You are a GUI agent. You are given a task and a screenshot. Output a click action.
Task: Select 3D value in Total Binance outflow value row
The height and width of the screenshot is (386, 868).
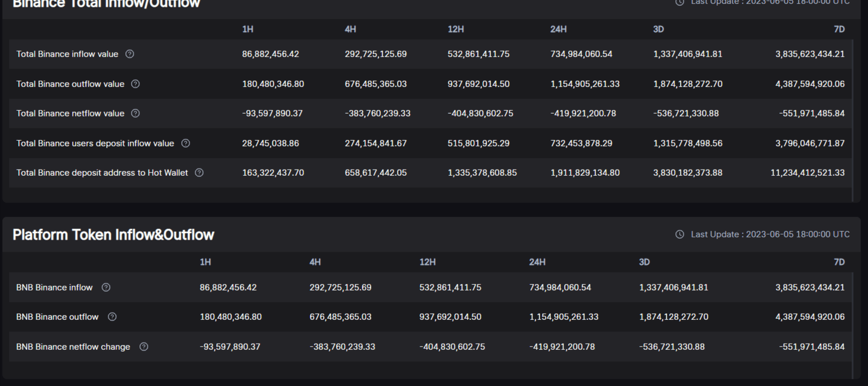pos(687,84)
